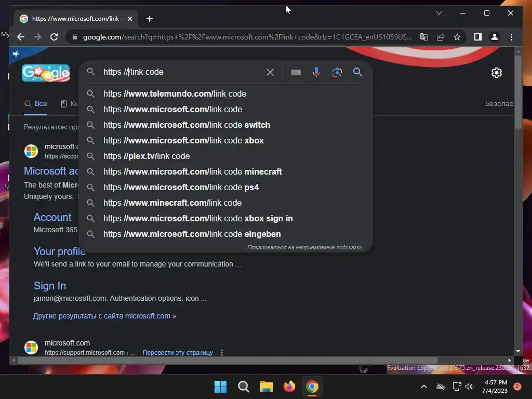
Task: Select www.minecraft.com/link code suggestion
Action: click(225, 203)
